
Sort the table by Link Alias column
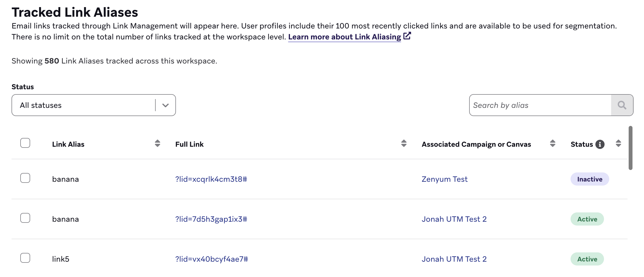[157, 144]
